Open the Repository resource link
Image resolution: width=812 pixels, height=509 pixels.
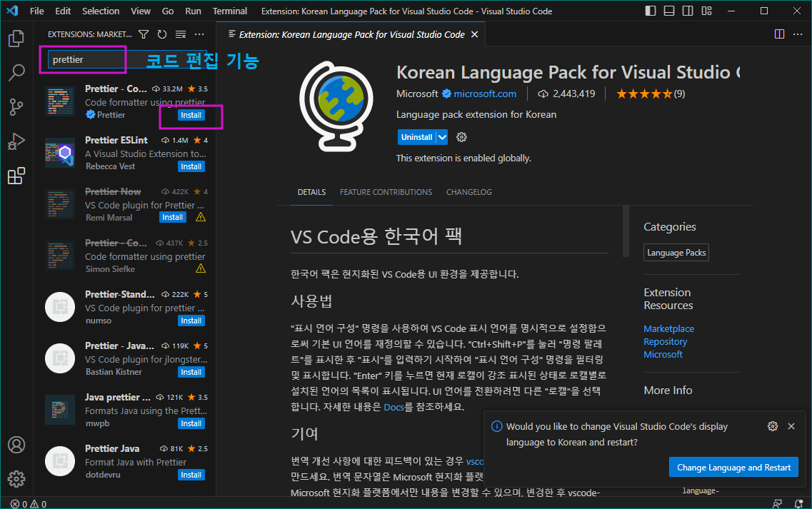click(x=665, y=341)
